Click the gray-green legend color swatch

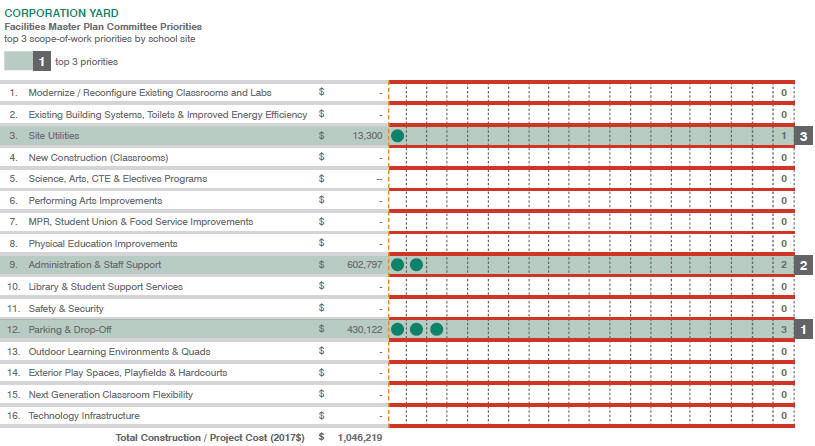(18, 62)
